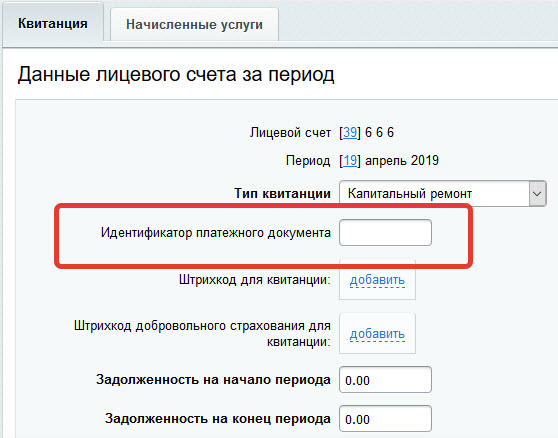The height and width of the screenshot is (438, 558).
Task: Click добавить for Штрихкод добровольного страхования
Action: point(377,334)
